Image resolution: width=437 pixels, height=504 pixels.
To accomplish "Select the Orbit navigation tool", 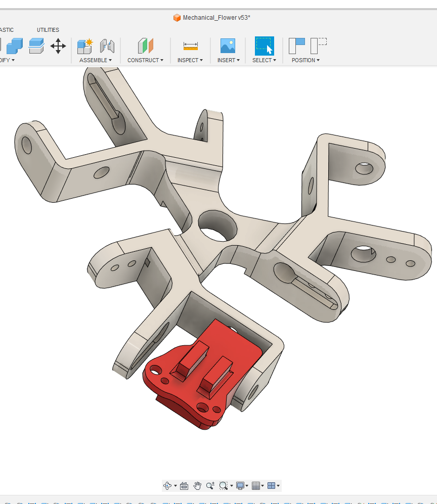I will 167,485.
